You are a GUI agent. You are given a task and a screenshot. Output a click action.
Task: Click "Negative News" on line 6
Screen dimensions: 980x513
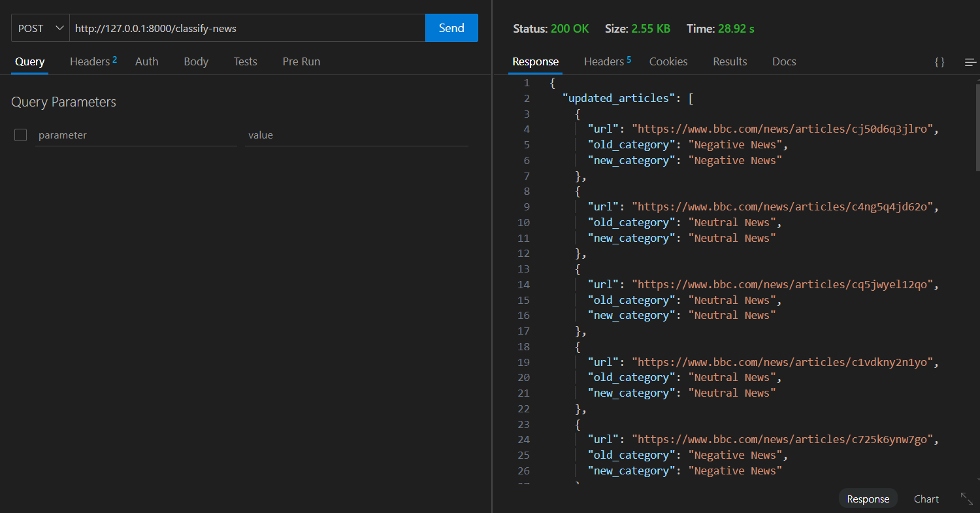(x=735, y=160)
